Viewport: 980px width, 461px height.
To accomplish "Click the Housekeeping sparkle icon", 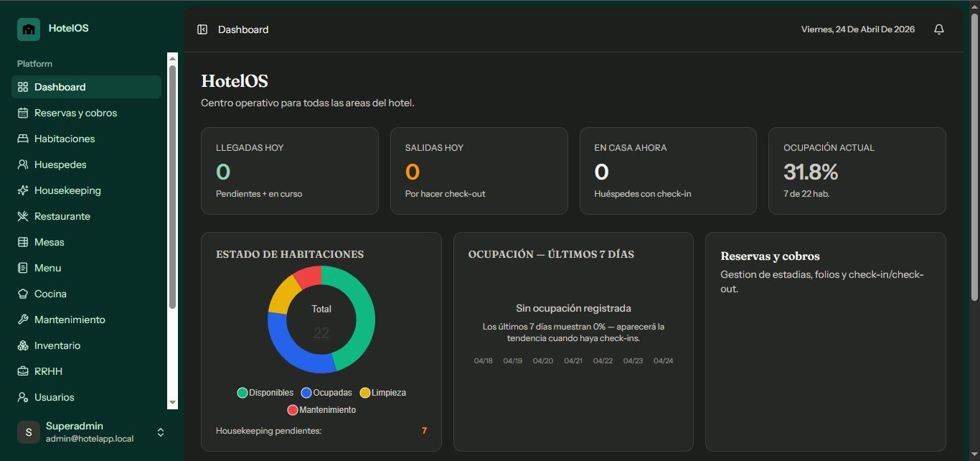I will [23, 190].
